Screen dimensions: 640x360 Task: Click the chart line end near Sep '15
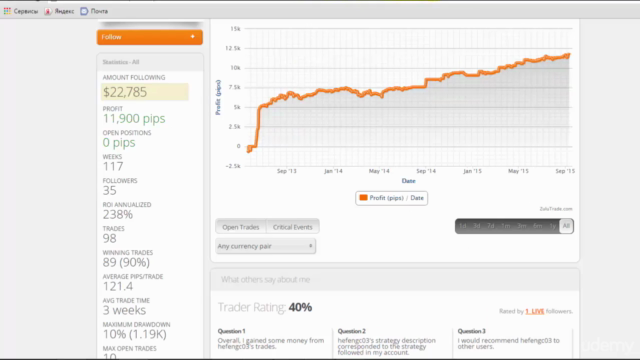tap(568, 55)
